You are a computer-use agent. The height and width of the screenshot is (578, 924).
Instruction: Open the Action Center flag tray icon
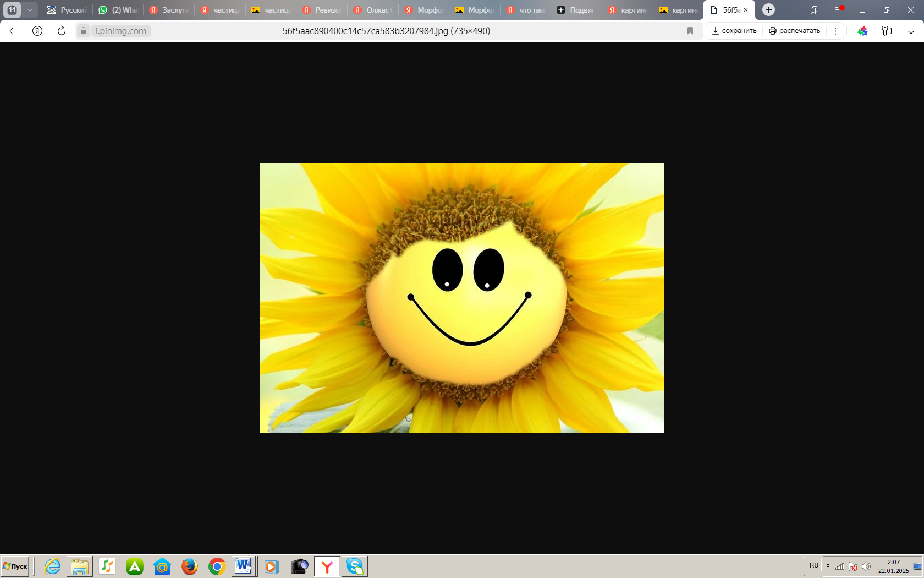pos(853,566)
